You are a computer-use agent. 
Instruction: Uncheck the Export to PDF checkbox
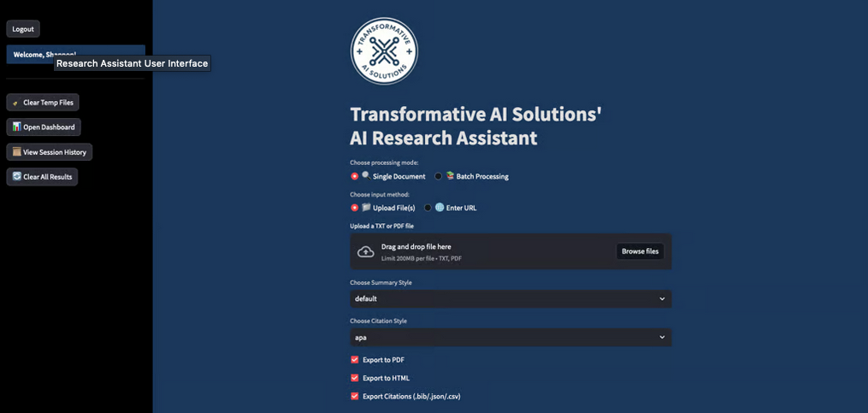pos(355,360)
